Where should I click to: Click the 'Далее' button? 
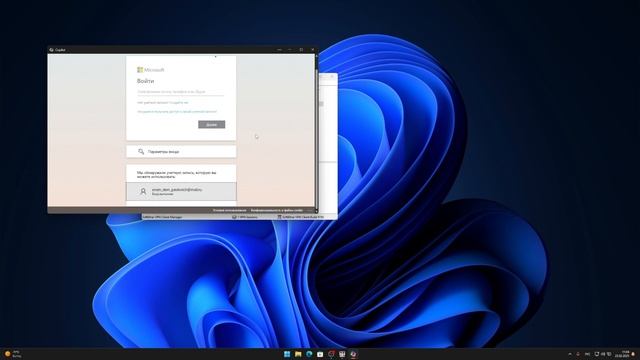pos(211,124)
